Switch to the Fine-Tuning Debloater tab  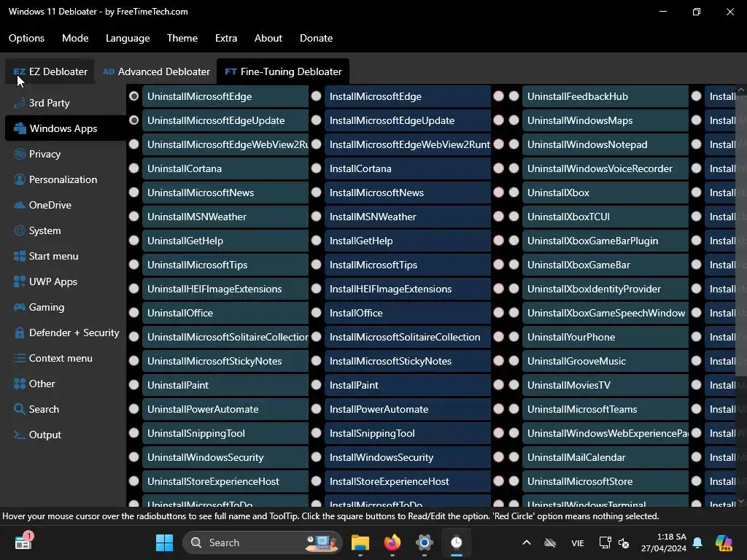(283, 71)
